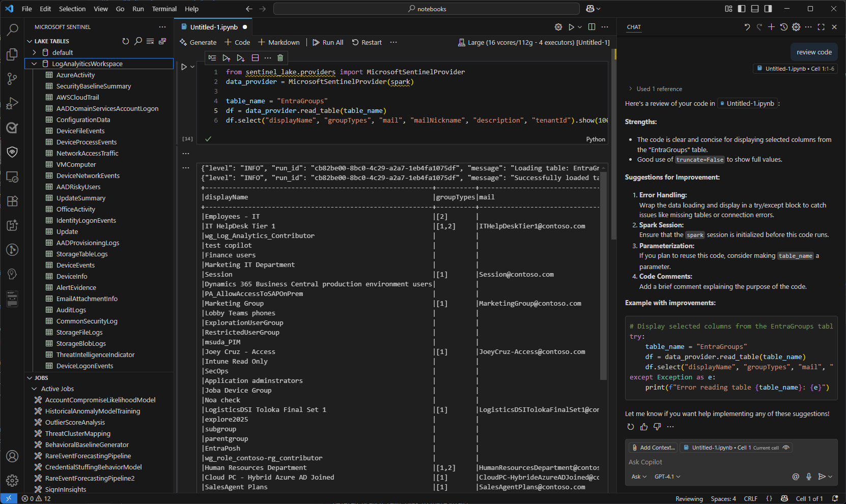Click the Run All button
This screenshot has width=846, height=504.
tap(328, 42)
